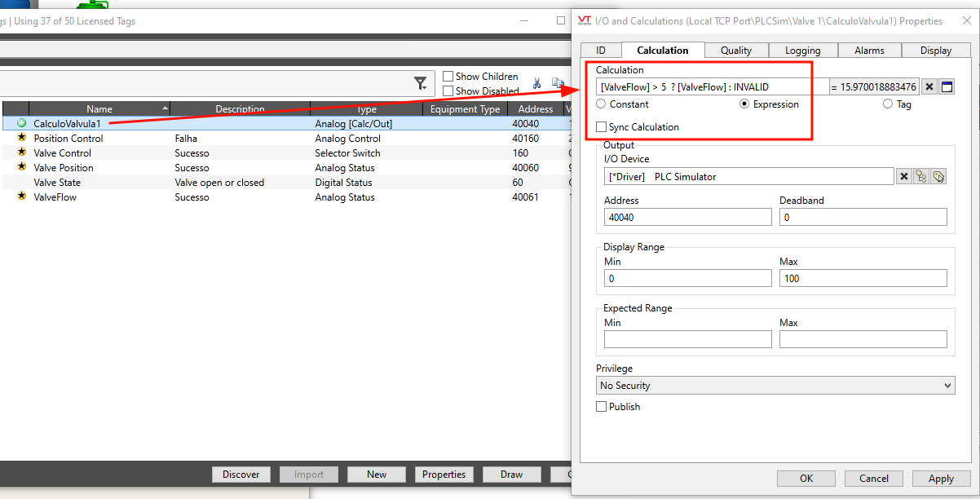Enable the Sync Calculation checkbox
The width and height of the screenshot is (980, 499).
602,127
